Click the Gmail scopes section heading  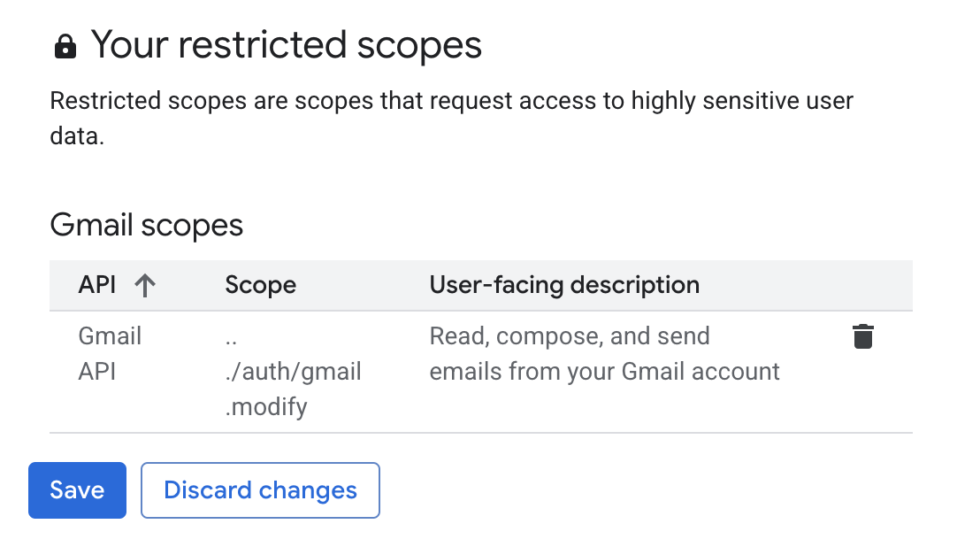pos(147,226)
